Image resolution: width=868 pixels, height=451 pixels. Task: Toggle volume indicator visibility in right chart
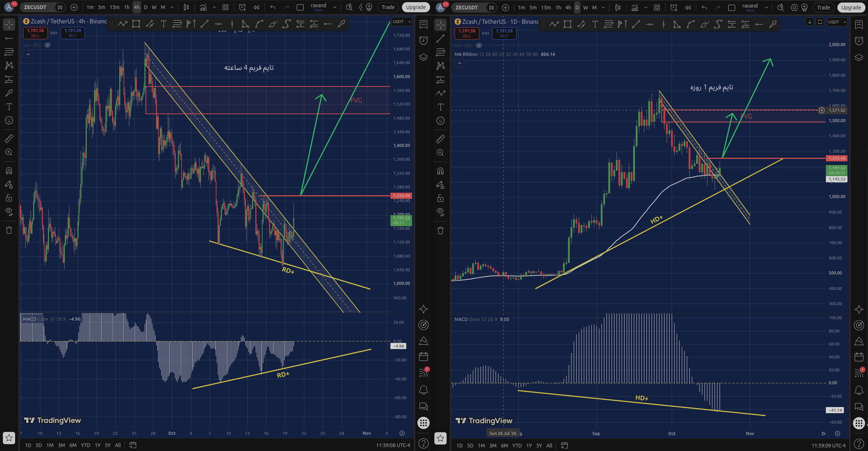[x=479, y=45]
